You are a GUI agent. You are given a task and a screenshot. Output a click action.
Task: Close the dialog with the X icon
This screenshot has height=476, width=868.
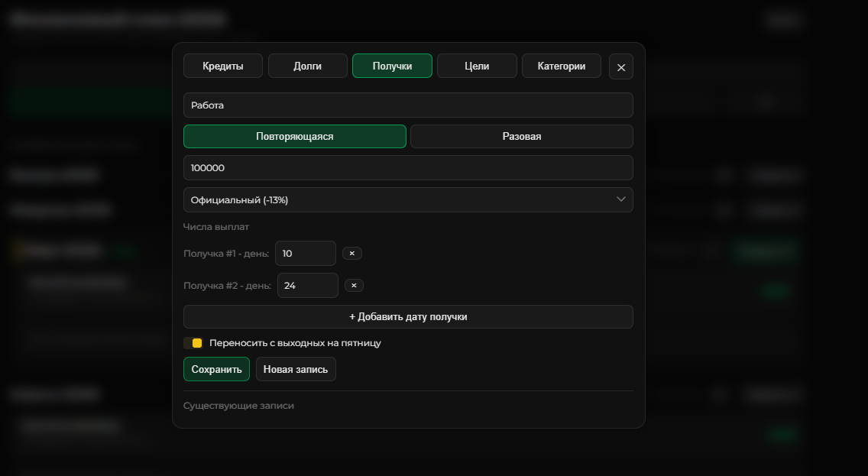tap(620, 67)
